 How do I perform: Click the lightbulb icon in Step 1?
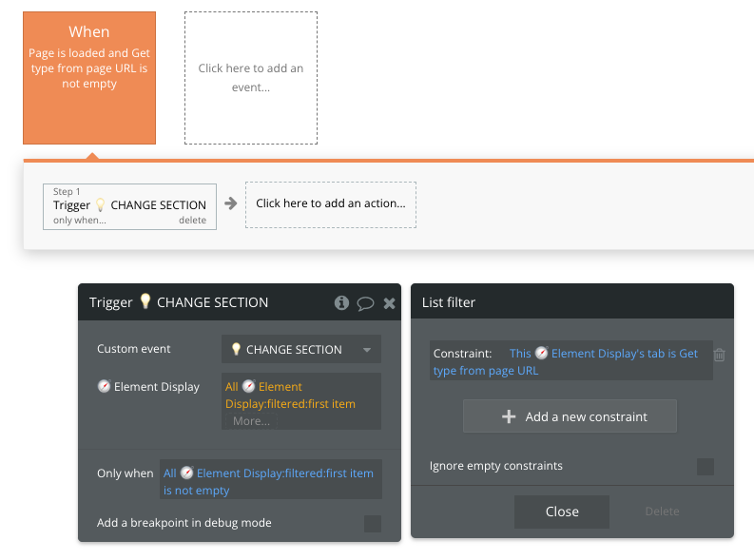[x=101, y=205]
